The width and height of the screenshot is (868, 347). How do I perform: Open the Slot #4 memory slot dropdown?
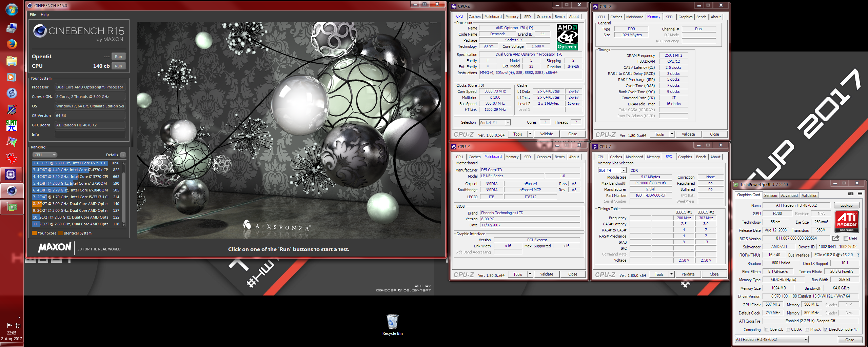click(612, 170)
